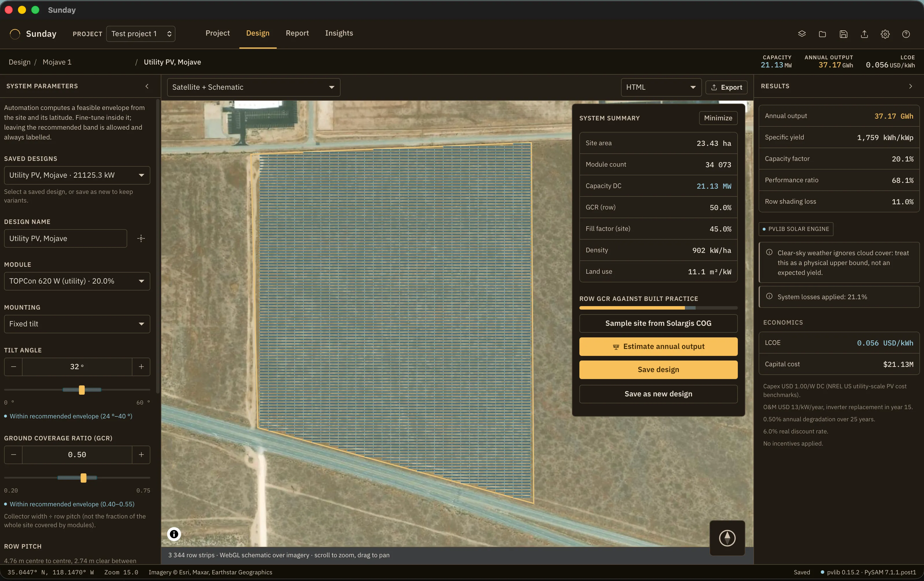The image size is (924, 581).
Task: Click the Sunday logo icon
Action: pos(15,34)
